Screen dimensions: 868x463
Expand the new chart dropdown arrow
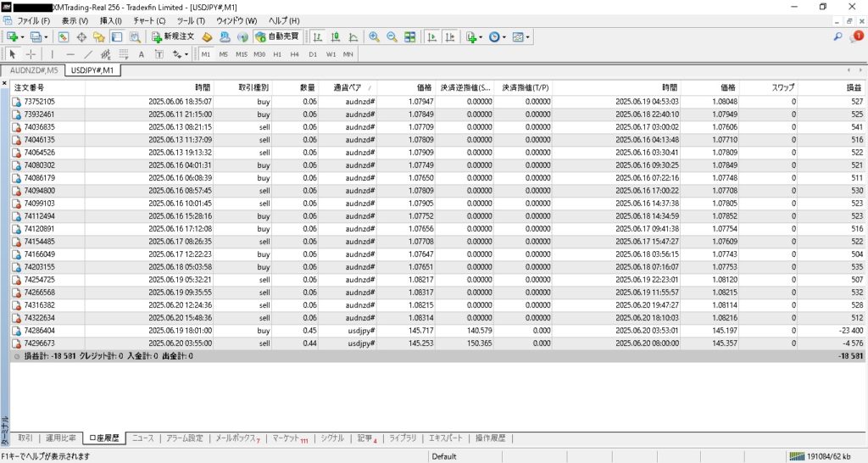pos(22,36)
